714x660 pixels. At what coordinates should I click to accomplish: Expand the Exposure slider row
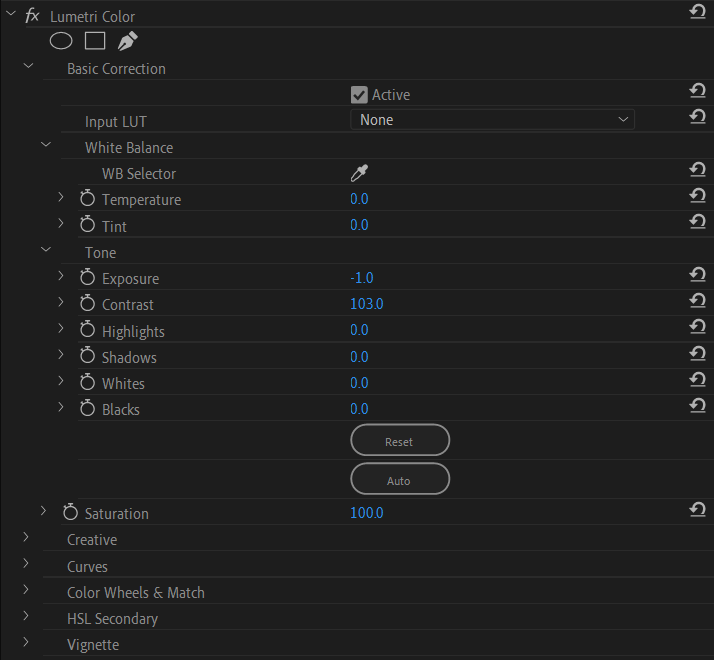pyautogui.click(x=61, y=276)
